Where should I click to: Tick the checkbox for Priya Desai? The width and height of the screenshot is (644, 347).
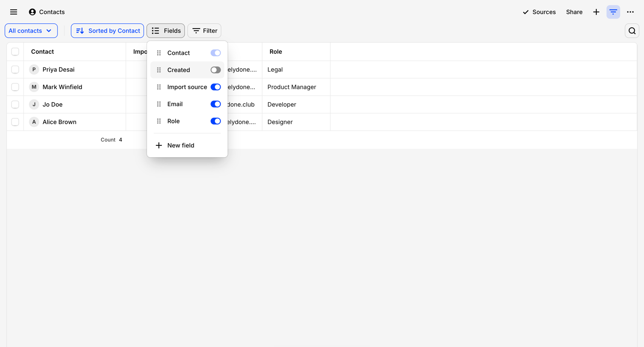pos(15,69)
